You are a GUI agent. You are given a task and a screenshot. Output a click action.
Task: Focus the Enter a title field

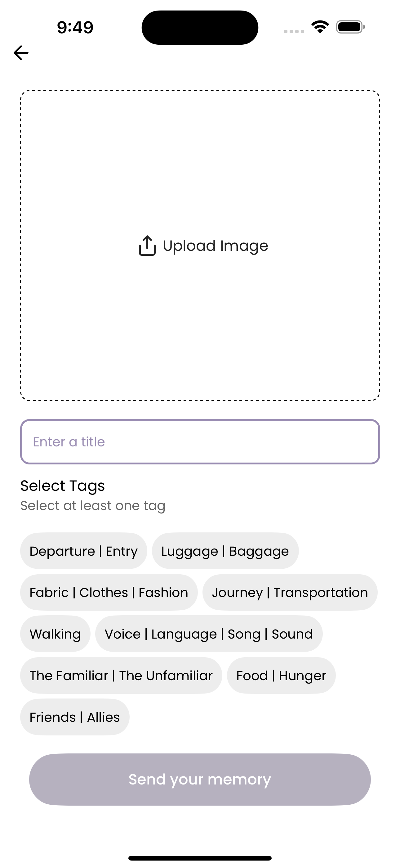click(200, 442)
